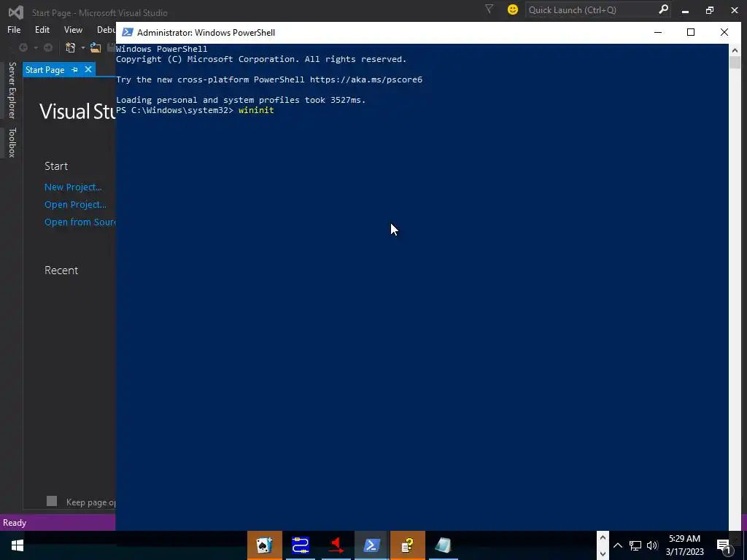Click the Open Project... link

point(75,205)
